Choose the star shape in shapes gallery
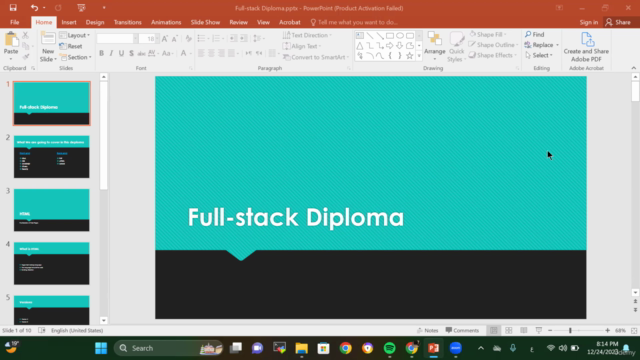 tap(409, 56)
